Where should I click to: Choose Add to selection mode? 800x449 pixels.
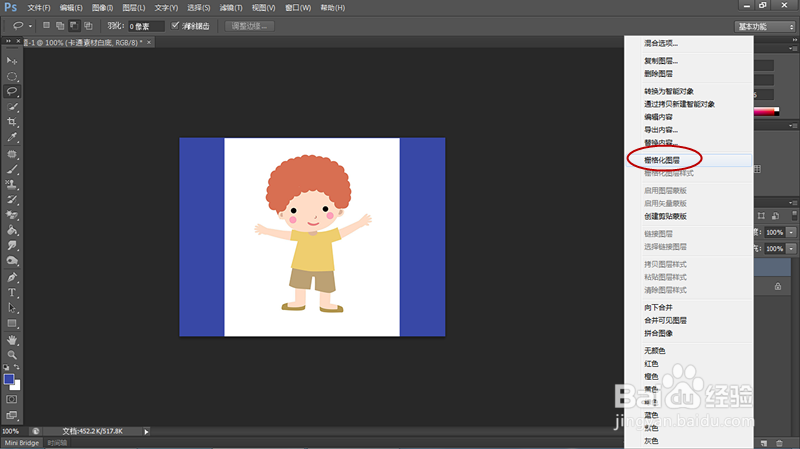[60, 26]
